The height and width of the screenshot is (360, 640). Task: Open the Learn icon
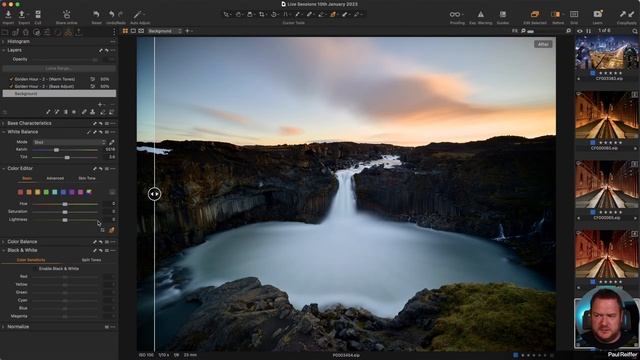coord(598,14)
